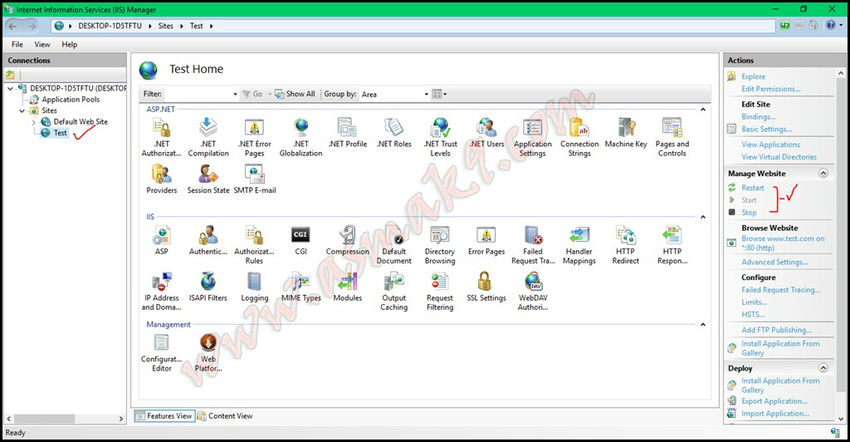Open .NET Globalization settings
The width and height of the screenshot is (850, 442).
tap(301, 138)
